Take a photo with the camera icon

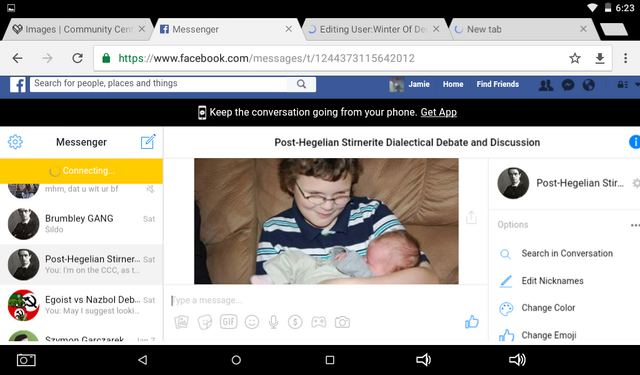point(342,322)
